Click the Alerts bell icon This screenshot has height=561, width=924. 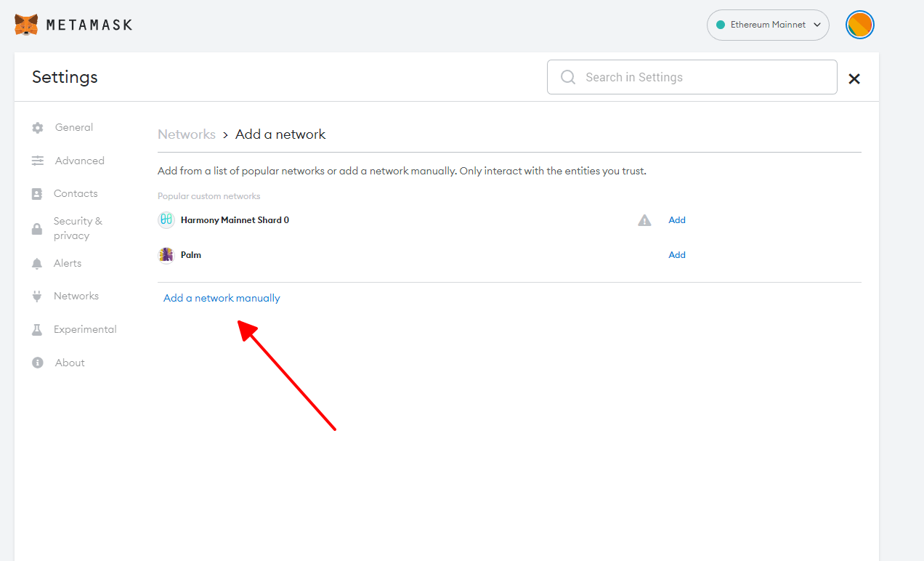coord(37,264)
